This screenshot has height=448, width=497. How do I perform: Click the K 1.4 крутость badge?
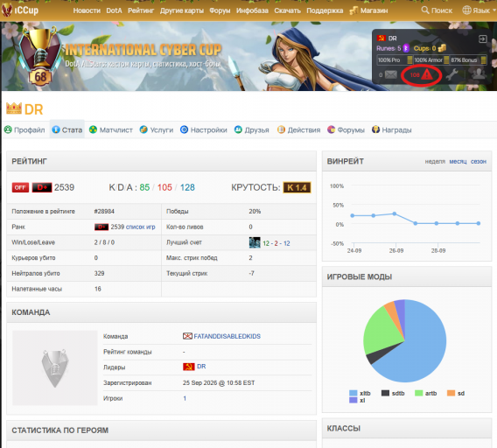coord(297,187)
